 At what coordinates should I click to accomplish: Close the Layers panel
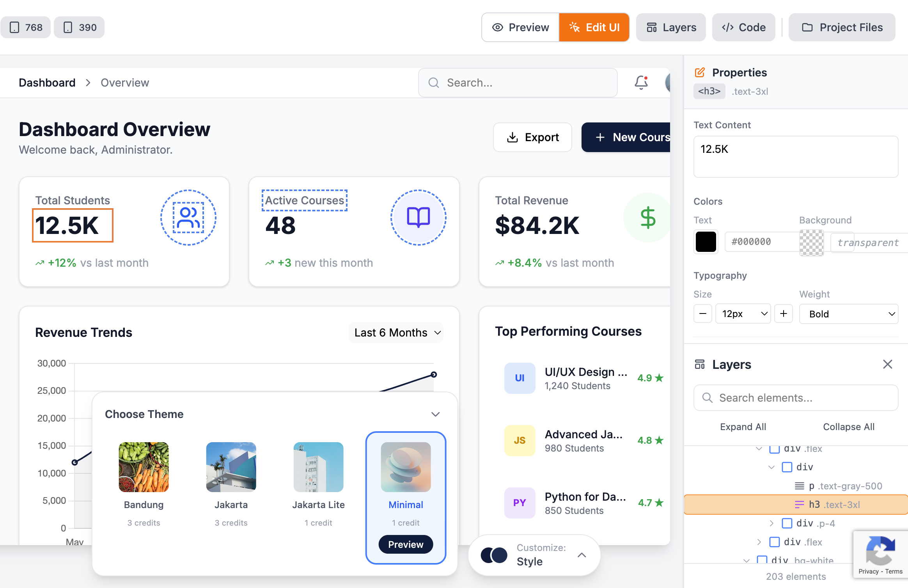click(887, 364)
